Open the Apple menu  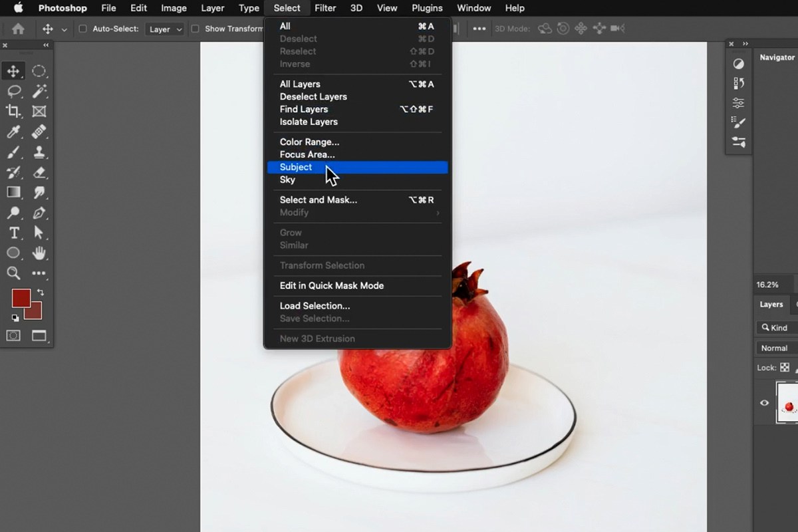click(18, 8)
